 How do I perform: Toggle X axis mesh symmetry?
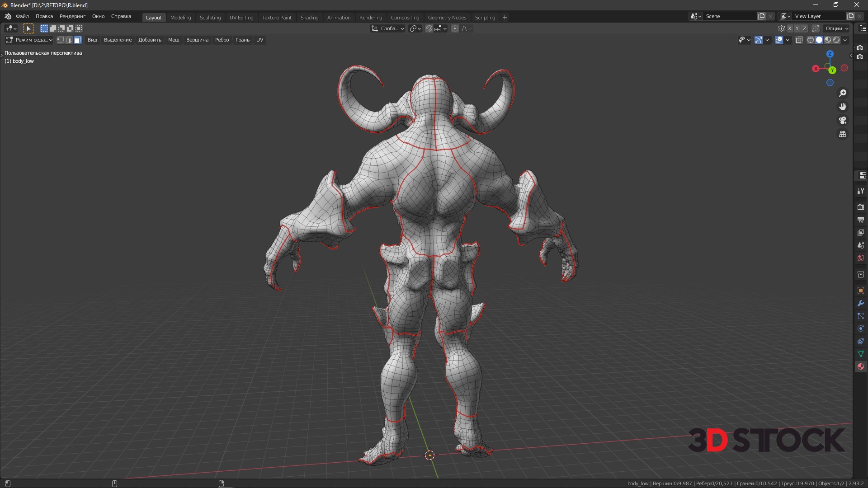(x=790, y=28)
